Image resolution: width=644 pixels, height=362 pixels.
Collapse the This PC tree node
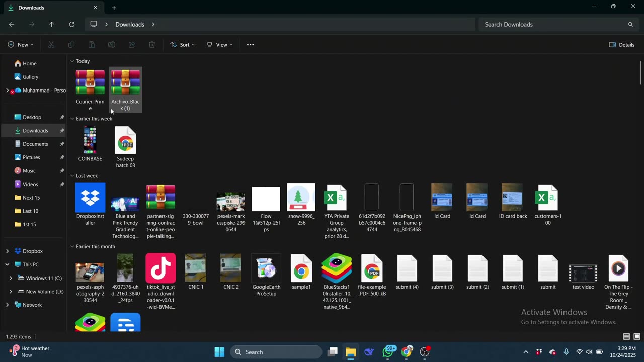click(x=7, y=264)
